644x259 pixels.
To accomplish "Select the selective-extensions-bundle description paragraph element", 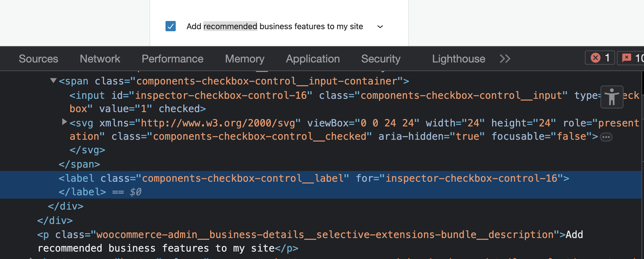I will (231, 234).
